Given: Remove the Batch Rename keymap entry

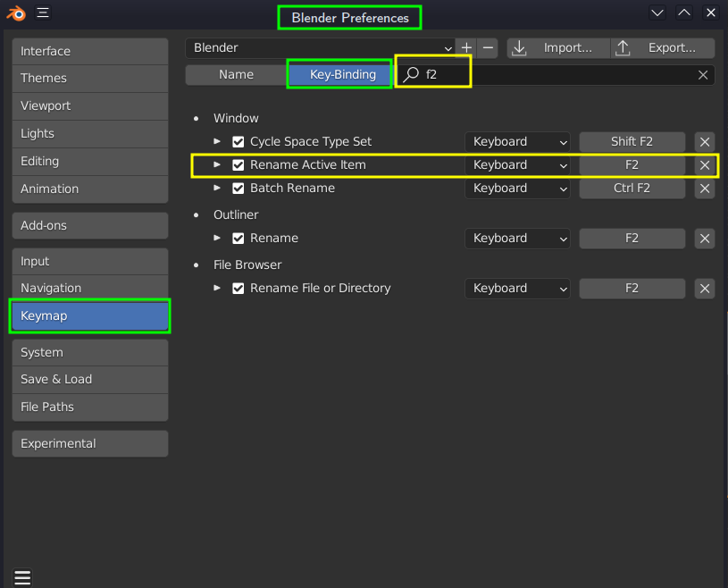Looking at the screenshot, I should pos(704,188).
